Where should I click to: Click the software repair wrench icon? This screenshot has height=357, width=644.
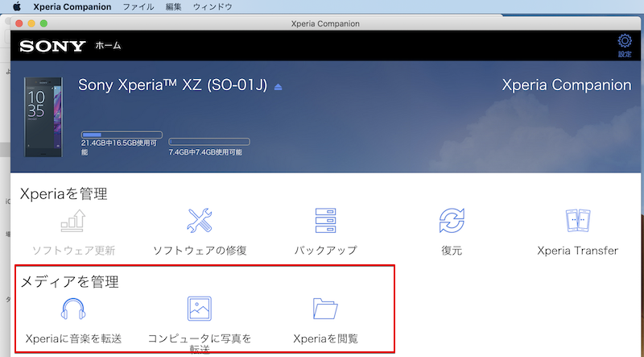[199, 220]
